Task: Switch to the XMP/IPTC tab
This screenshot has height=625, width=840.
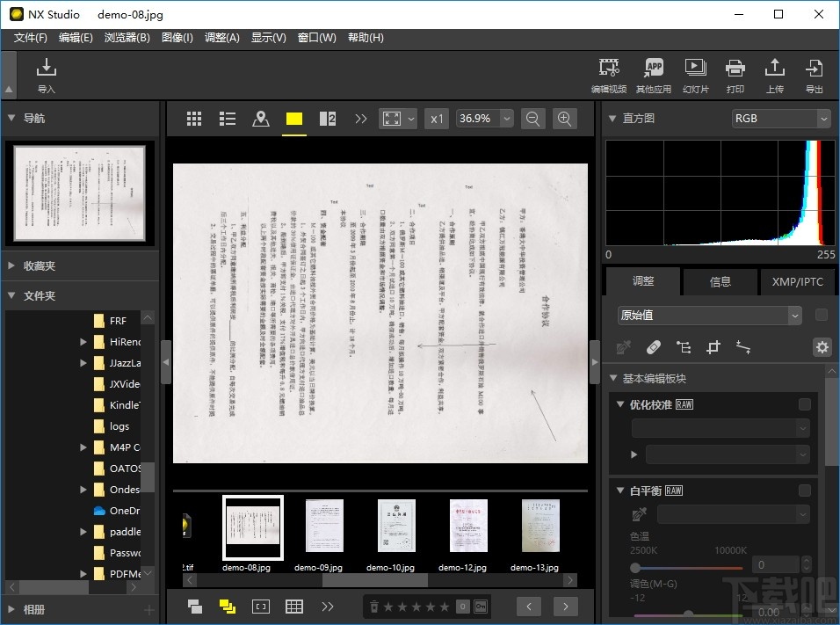Action: pos(797,281)
